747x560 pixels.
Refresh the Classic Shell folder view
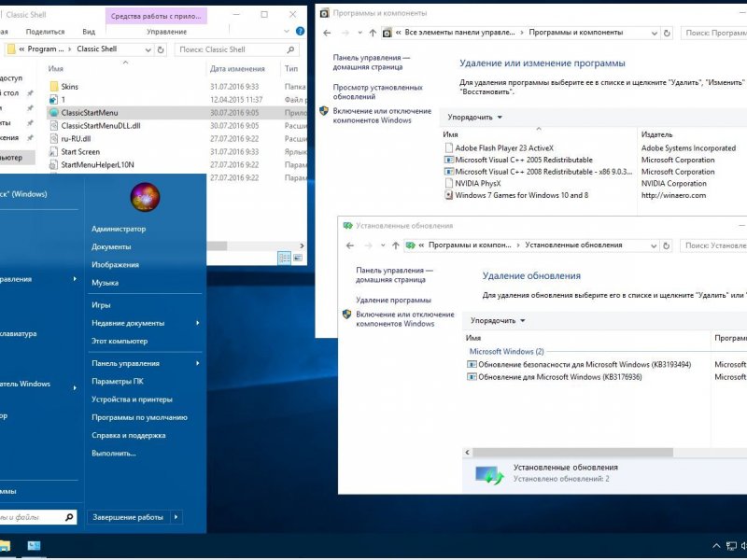click(x=161, y=49)
